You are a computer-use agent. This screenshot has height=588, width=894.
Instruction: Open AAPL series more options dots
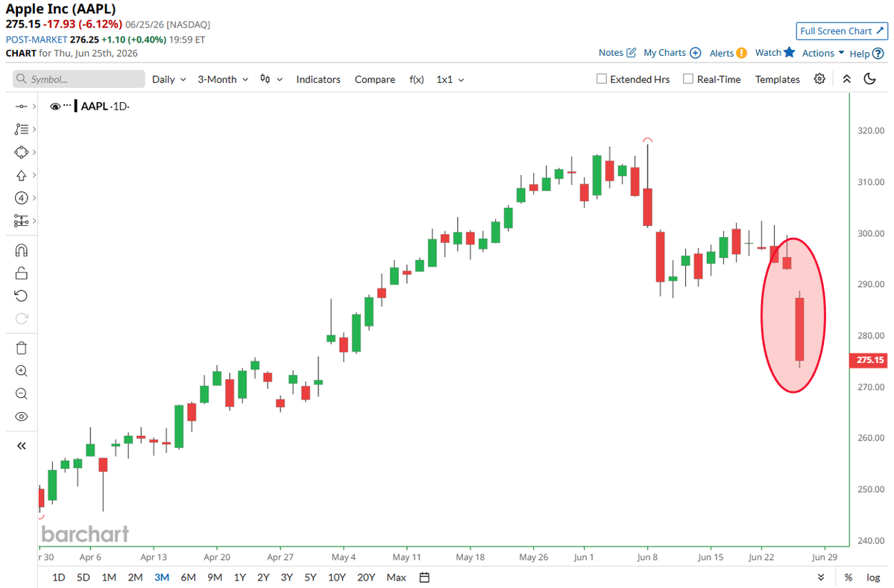(67, 105)
